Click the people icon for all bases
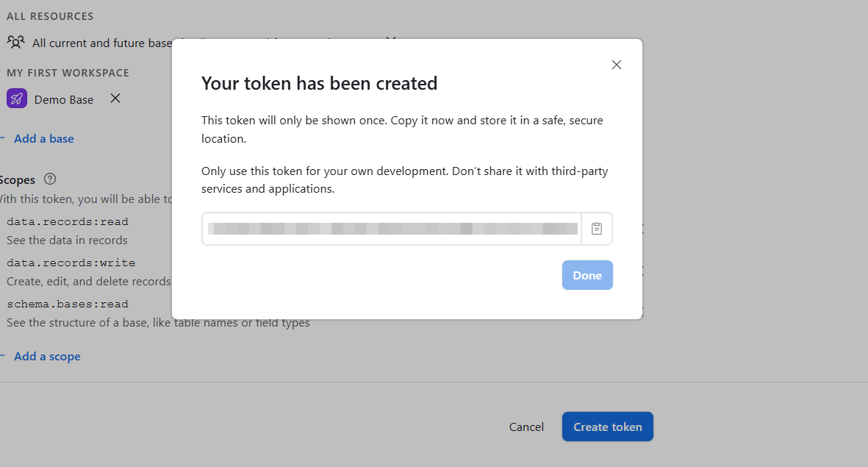 (x=16, y=42)
